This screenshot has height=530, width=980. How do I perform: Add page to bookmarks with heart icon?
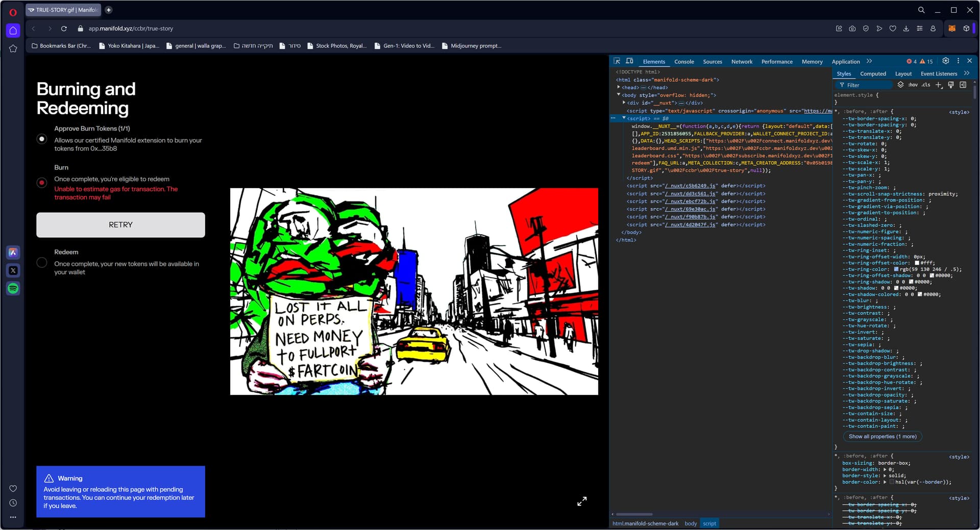(893, 29)
